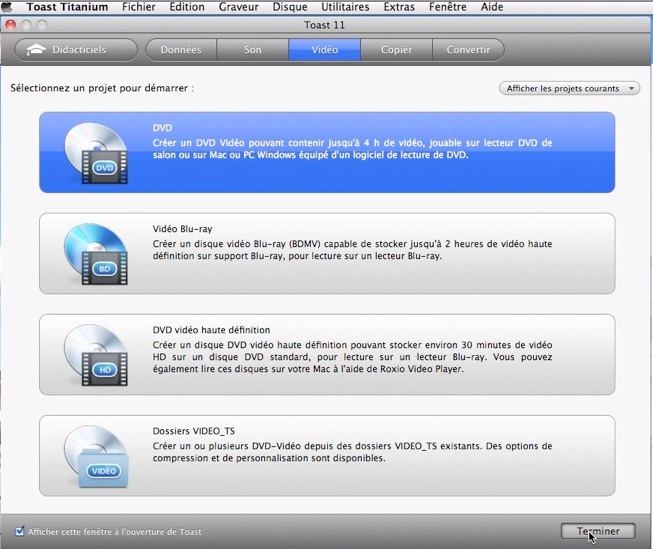Open the Toast Titanium menu
The height and width of the screenshot is (549, 653).
coord(67,7)
